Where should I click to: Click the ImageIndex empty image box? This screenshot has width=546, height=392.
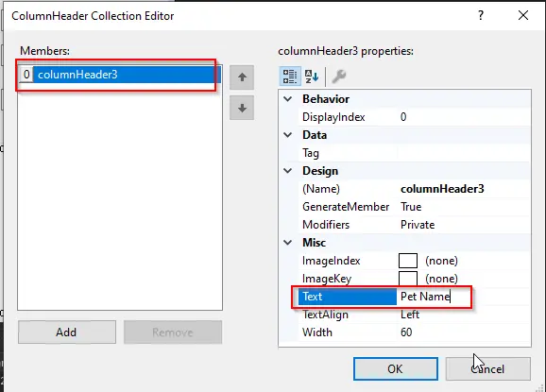point(408,261)
